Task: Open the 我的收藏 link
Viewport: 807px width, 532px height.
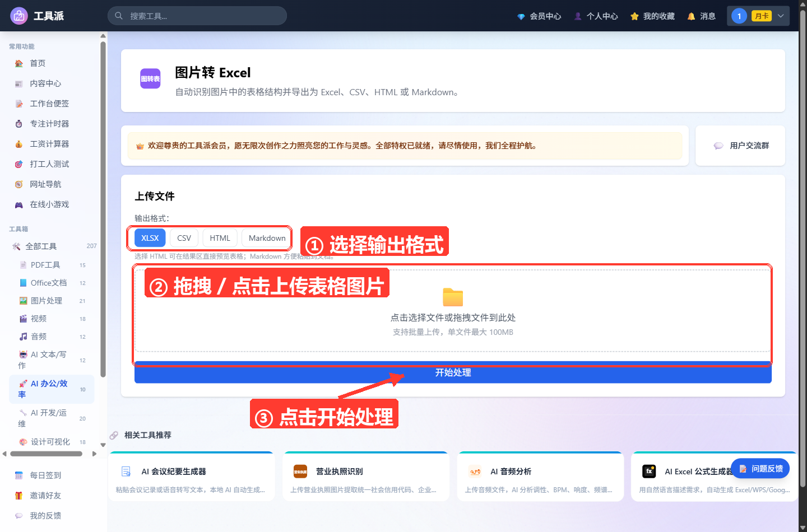Action: coord(652,16)
